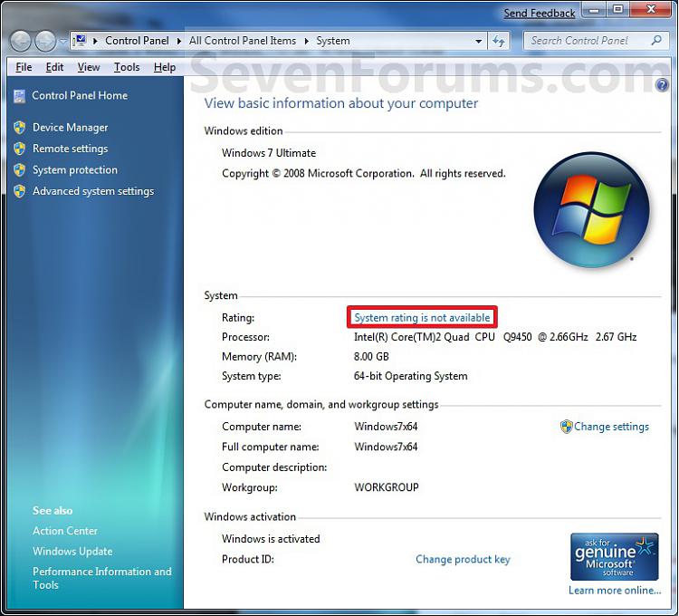Close the System window

click(x=651, y=10)
